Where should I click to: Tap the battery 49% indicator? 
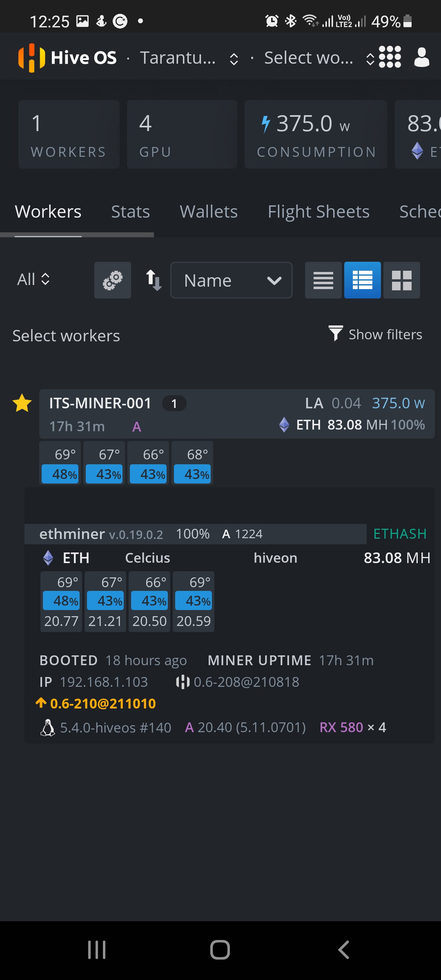pyautogui.click(x=391, y=21)
